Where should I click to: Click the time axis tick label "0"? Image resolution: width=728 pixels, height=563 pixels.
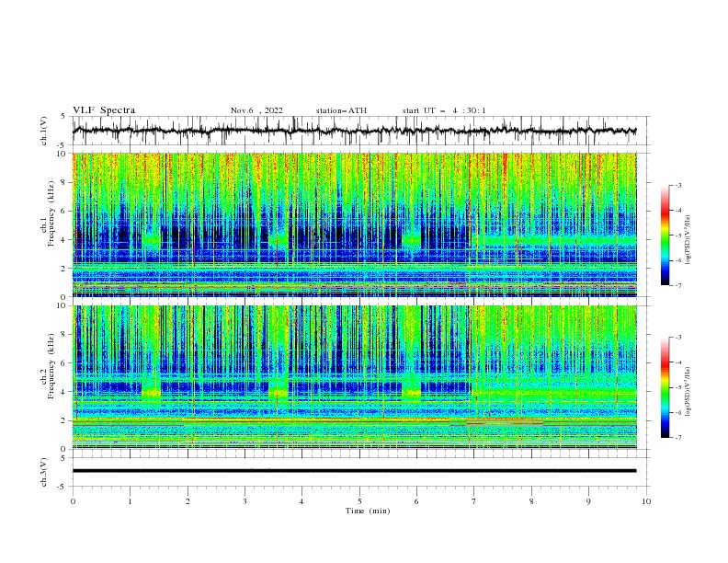pos(73,501)
